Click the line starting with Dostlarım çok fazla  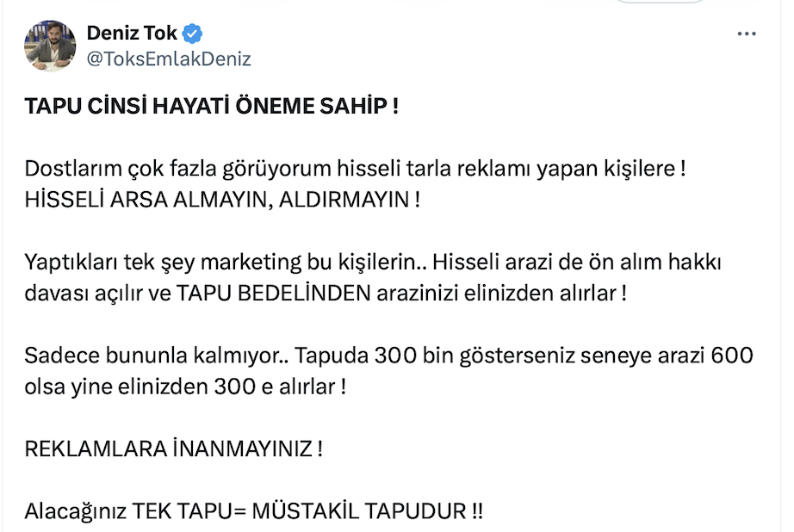pos(355,170)
